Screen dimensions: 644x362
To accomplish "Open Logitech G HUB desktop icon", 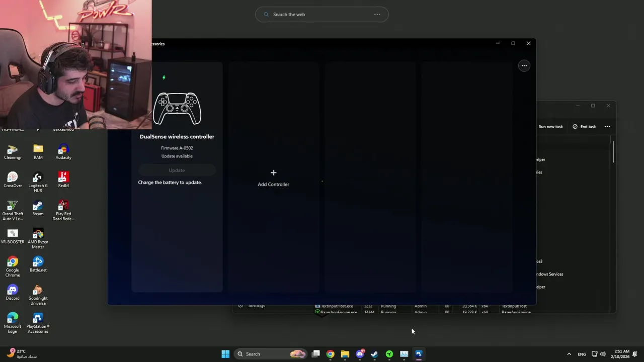I will pyautogui.click(x=38, y=183).
